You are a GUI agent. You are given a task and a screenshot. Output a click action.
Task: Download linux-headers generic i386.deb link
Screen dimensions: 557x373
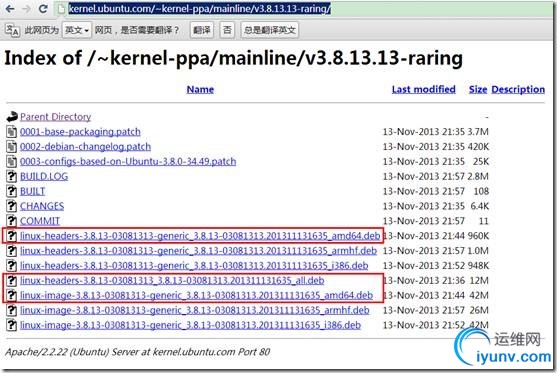(x=194, y=265)
